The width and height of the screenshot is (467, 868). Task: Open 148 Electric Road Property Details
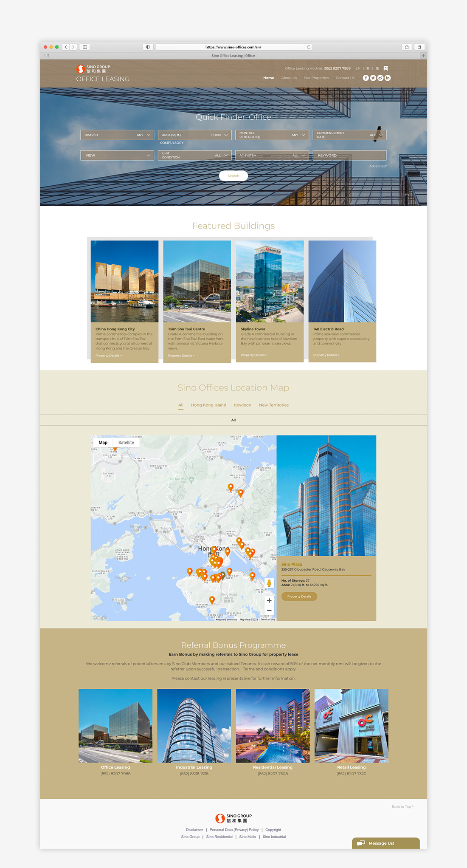[x=326, y=355]
